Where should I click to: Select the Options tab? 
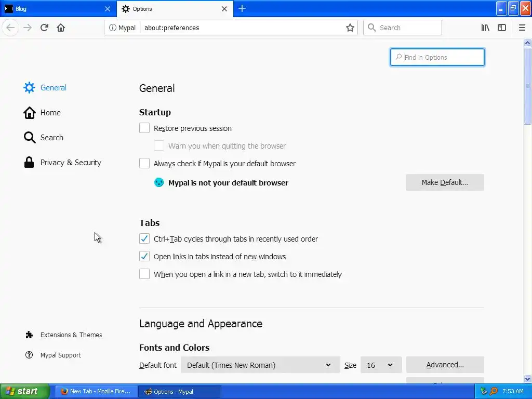click(x=175, y=9)
